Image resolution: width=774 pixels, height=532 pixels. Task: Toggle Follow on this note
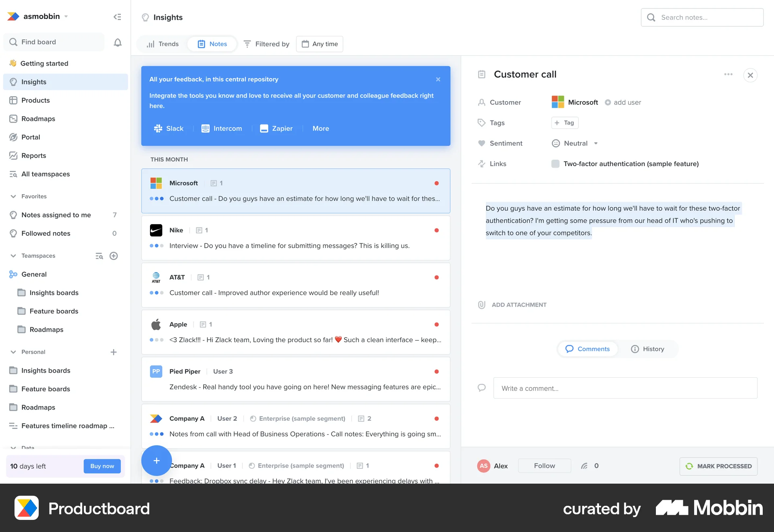pos(544,466)
